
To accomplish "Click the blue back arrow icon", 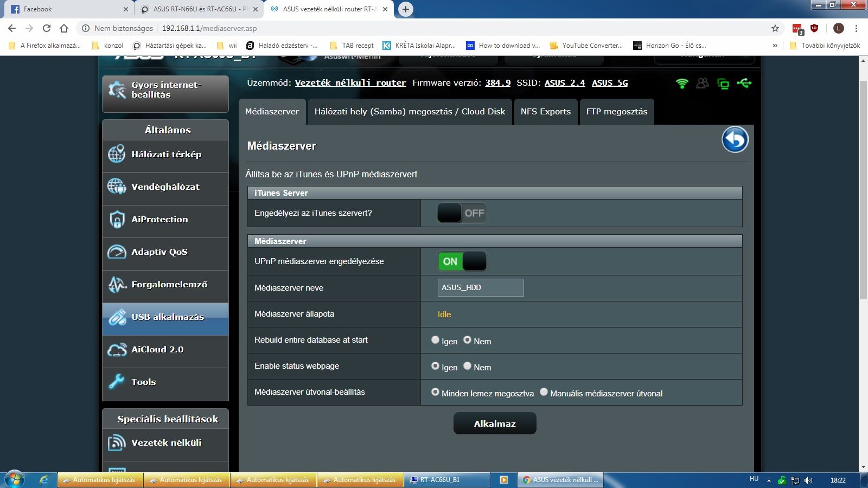I will pyautogui.click(x=735, y=140).
